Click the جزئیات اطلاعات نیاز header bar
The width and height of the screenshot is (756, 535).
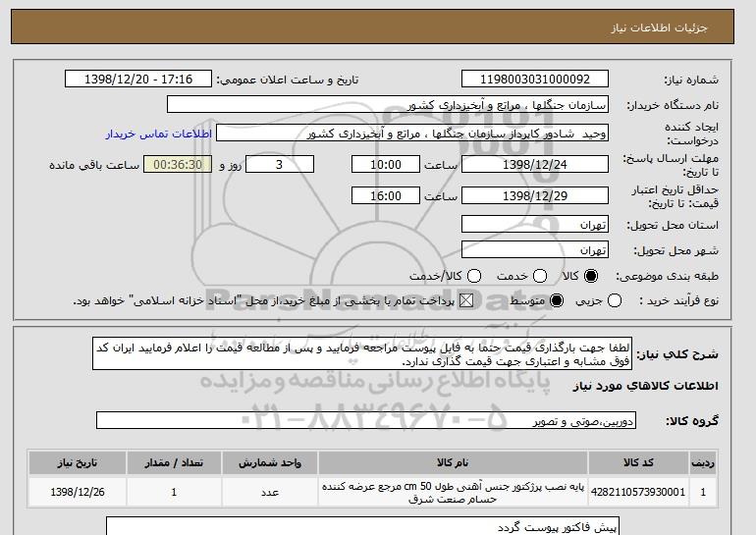372,27
